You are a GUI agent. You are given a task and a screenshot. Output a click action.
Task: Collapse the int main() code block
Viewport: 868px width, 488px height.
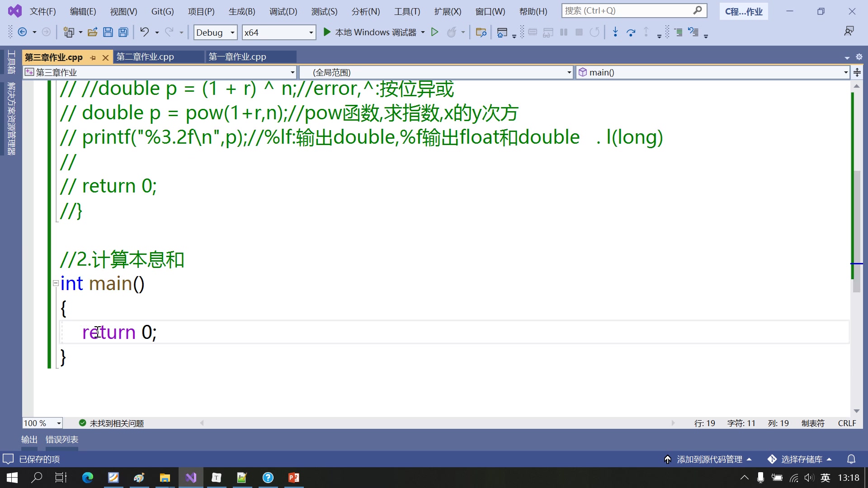point(56,283)
